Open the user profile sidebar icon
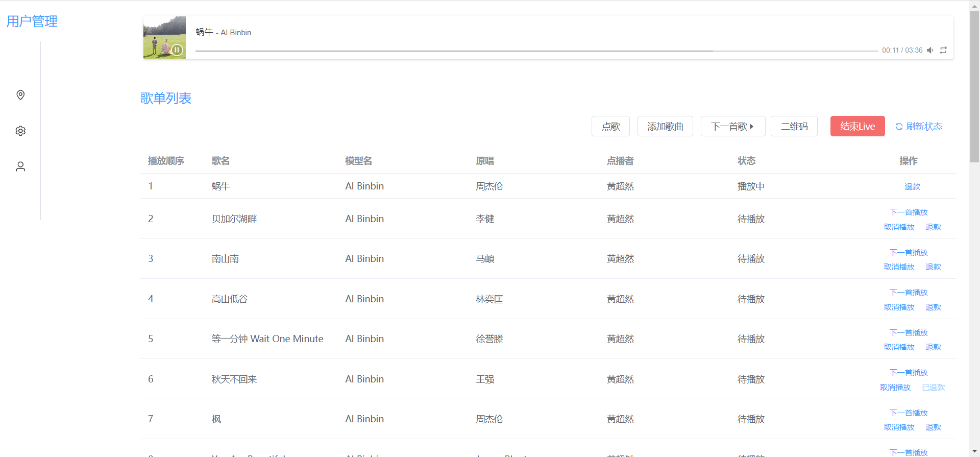 (20, 166)
